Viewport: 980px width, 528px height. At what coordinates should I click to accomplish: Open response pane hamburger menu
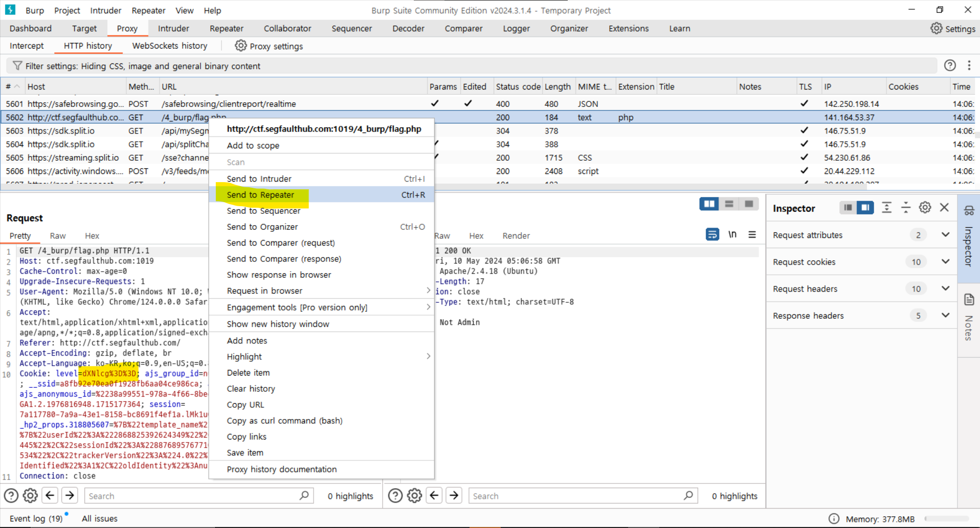(x=752, y=234)
